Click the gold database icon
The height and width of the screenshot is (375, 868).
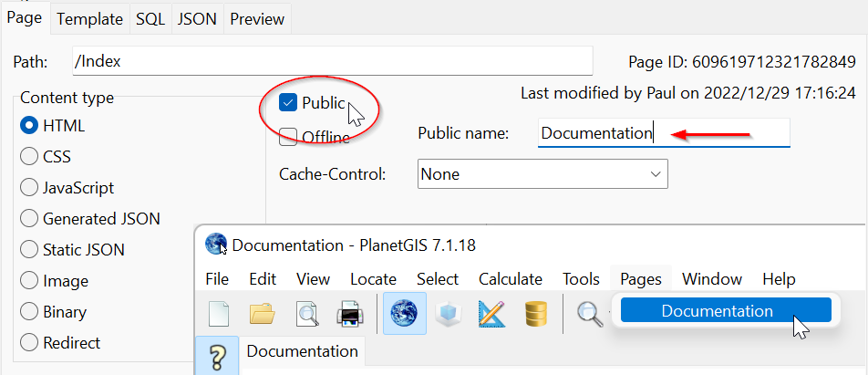(x=535, y=314)
